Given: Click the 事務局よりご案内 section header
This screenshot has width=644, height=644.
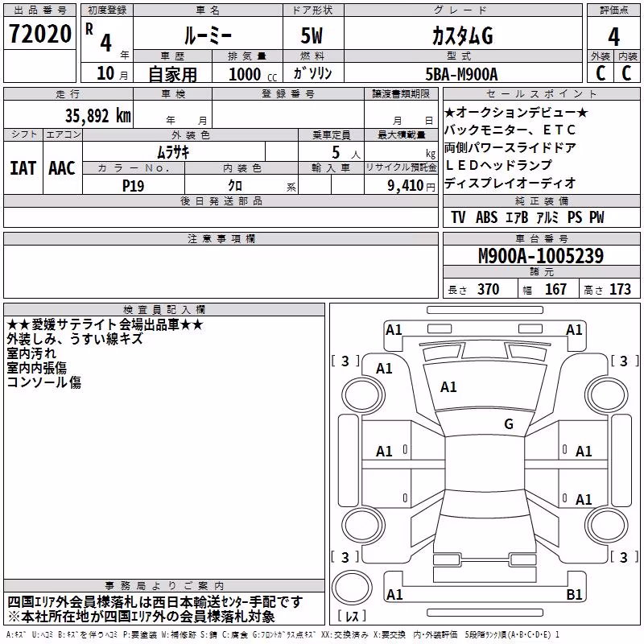Looking at the screenshot, I should (x=164, y=586).
